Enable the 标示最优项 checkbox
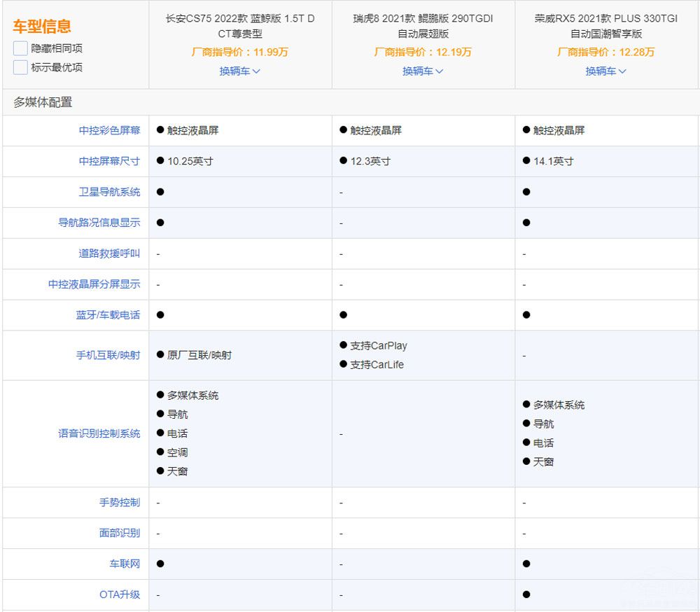Viewport: 700px width, 612px height. tap(20, 67)
